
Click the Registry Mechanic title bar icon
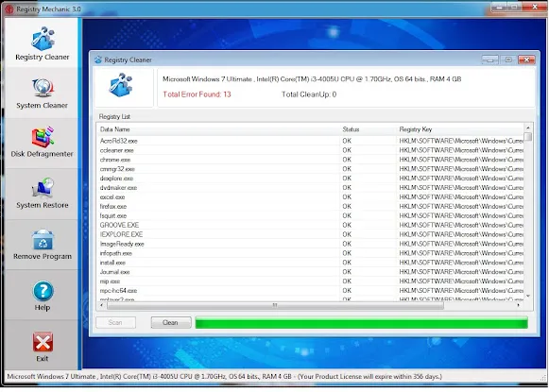9,9
